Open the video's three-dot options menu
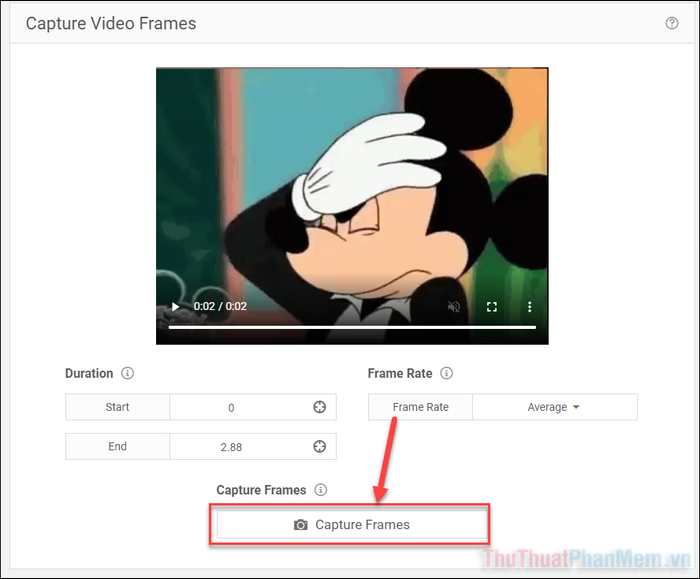 pos(529,307)
